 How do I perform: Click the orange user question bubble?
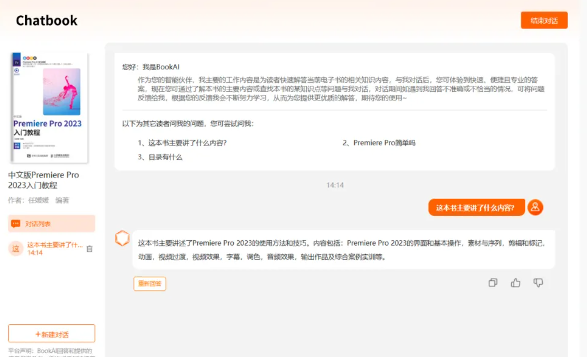click(476, 207)
